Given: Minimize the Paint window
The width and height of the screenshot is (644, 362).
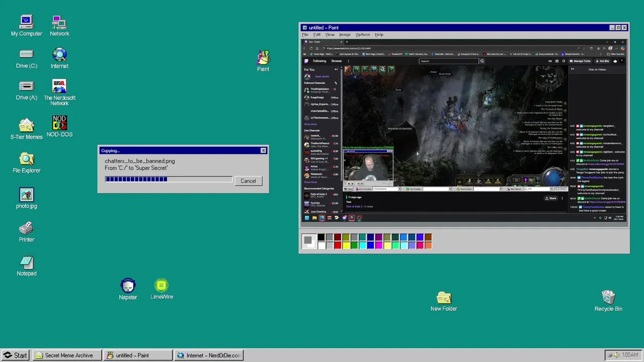Looking at the screenshot, I should click(612, 28).
